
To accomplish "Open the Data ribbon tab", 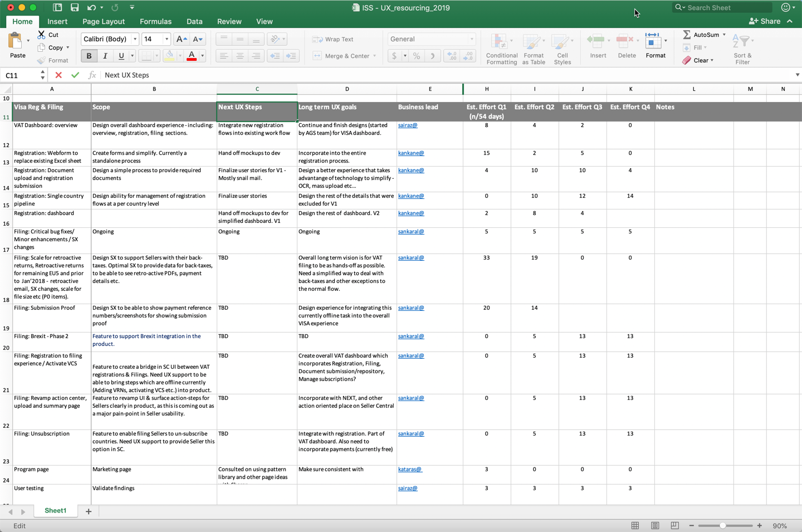I will point(194,22).
